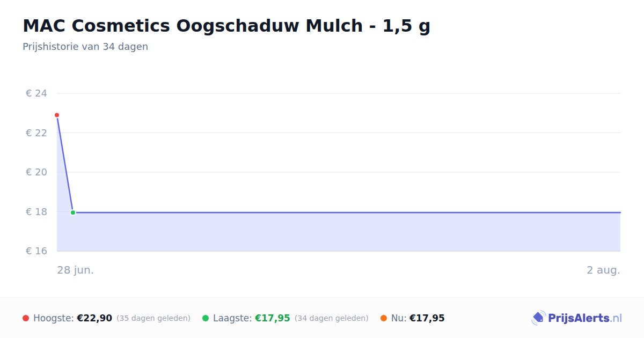Click the € 22 axis label
644x338 pixels.
tap(36, 133)
